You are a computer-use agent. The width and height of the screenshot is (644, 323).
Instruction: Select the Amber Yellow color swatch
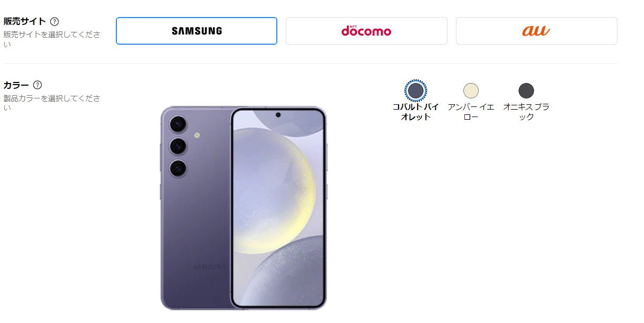pos(471,90)
